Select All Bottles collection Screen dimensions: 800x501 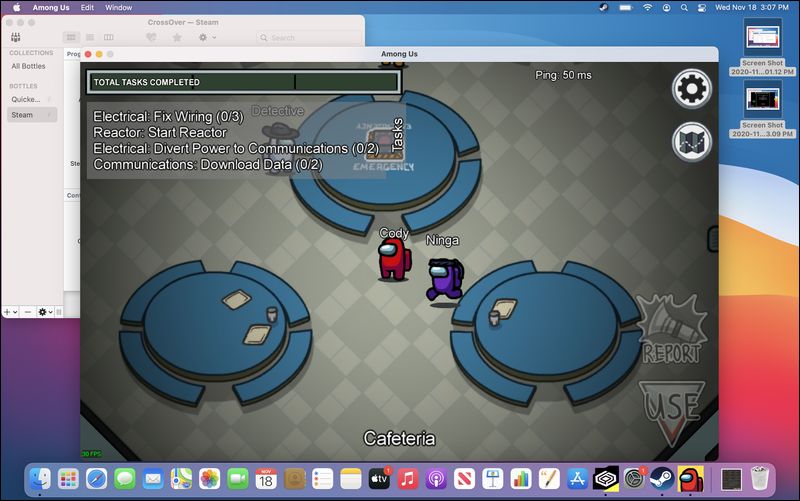(27, 66)
